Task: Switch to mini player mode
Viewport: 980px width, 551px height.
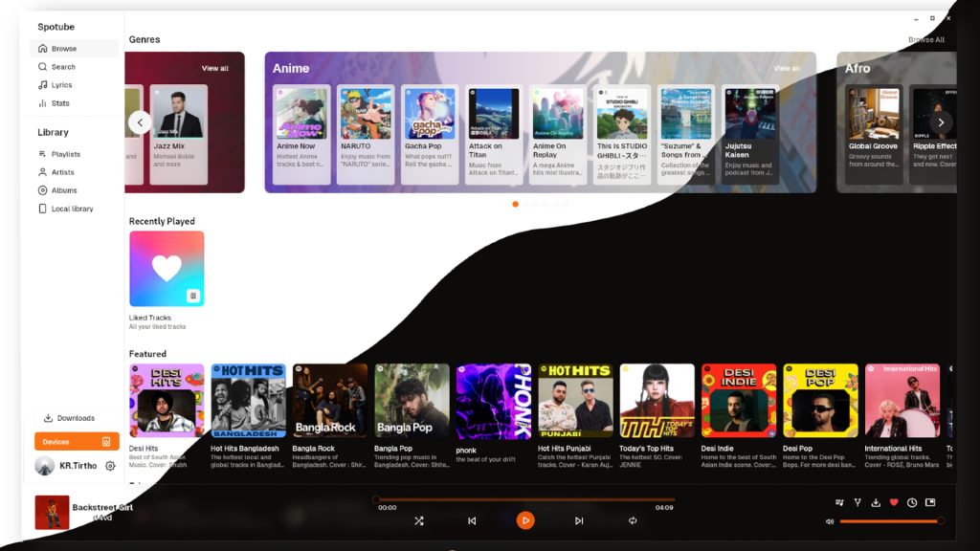Action: pos(929,502)
